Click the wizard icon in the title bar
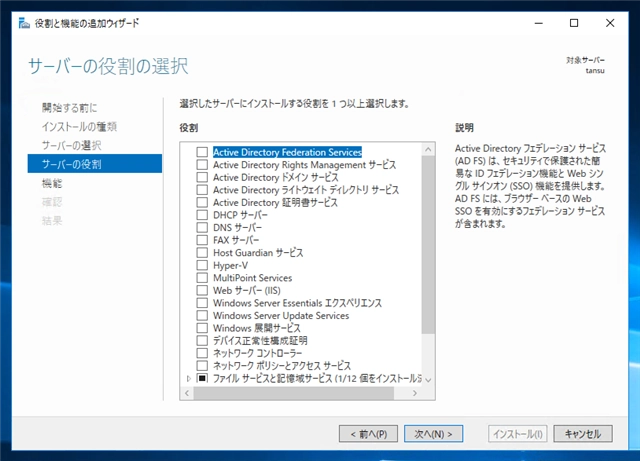This screenshot has width=640, height=461. [x=24, y=23]
